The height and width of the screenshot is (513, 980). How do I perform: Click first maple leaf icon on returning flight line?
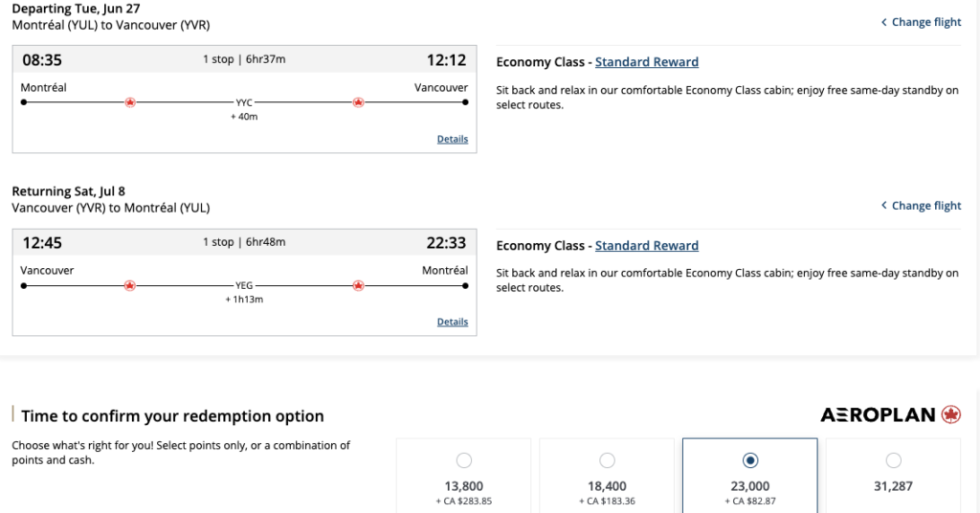pyautogui.click(x=130, y=285)
